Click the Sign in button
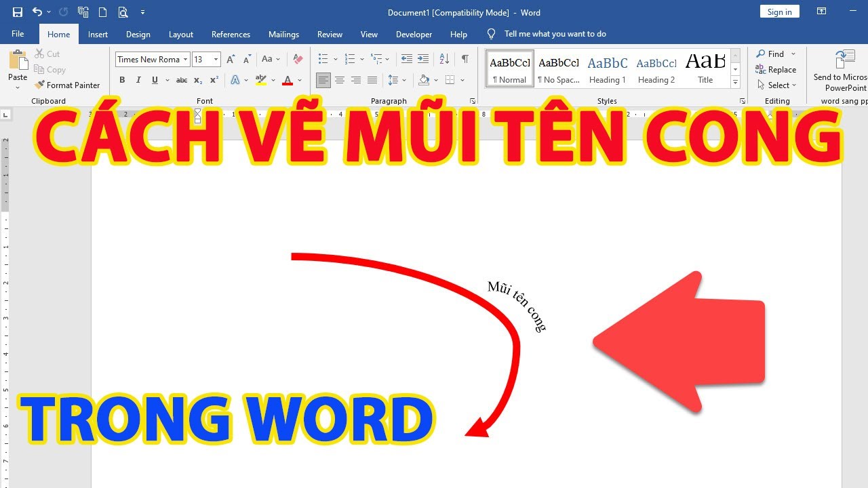The width and height of the screenshot is (868, 488). tap(779, 12)
